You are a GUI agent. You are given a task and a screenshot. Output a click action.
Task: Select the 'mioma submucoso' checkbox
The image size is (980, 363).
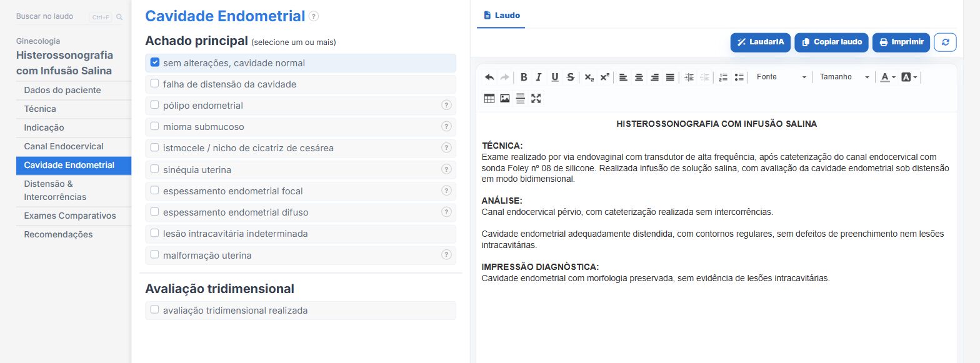pyautogui.click(x=155, y=126)
